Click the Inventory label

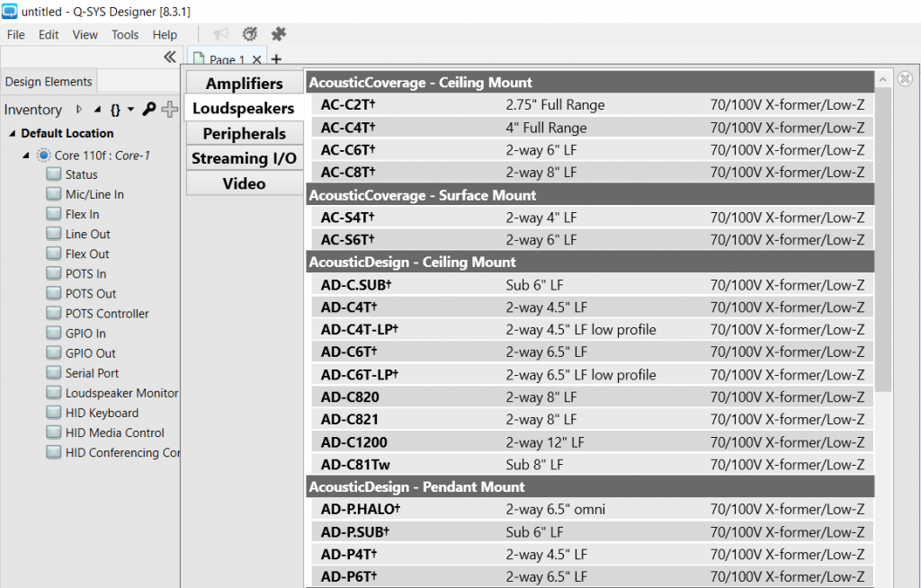click(x=33, y=110)
